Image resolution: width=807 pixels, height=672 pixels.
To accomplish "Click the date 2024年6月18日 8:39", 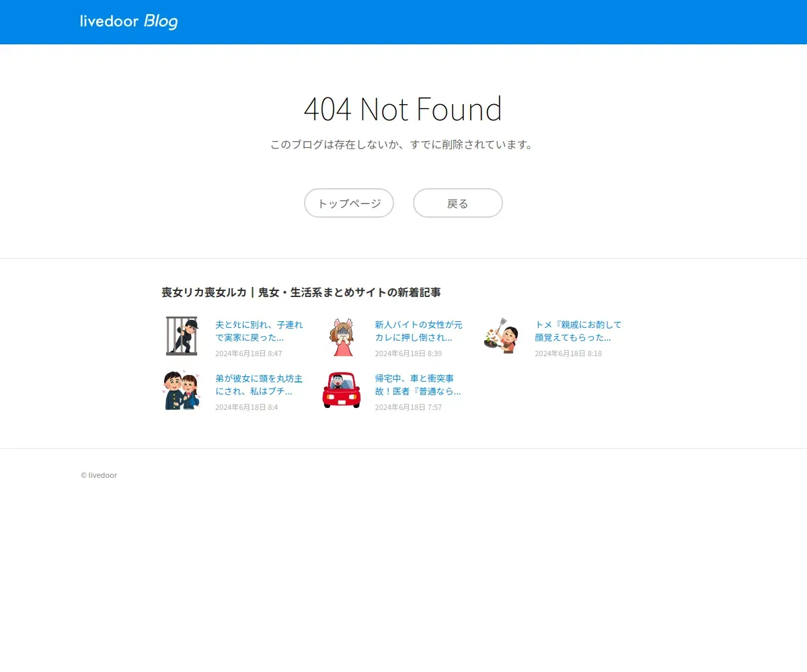I will (x=408, y=353).
